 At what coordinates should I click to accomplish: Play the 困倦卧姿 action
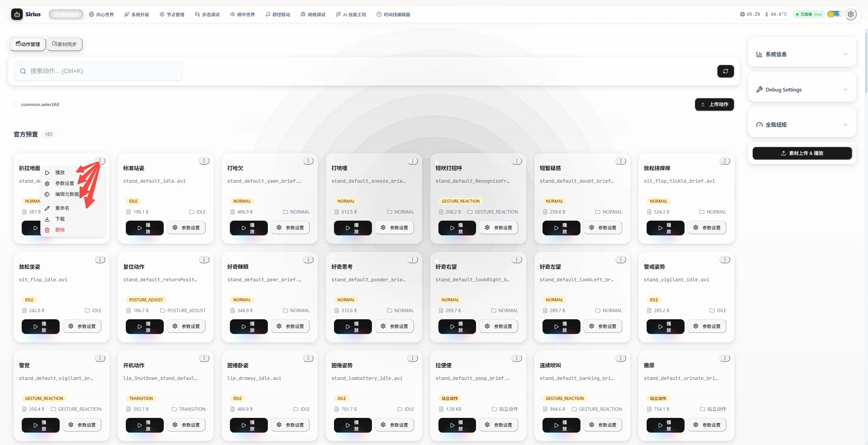[249, 425]
